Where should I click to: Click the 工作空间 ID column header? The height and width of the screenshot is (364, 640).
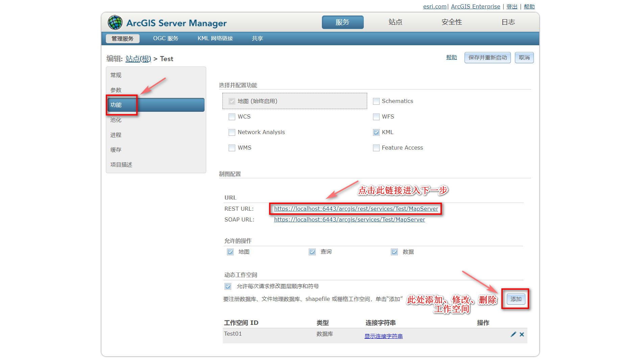tap(241, 323)
